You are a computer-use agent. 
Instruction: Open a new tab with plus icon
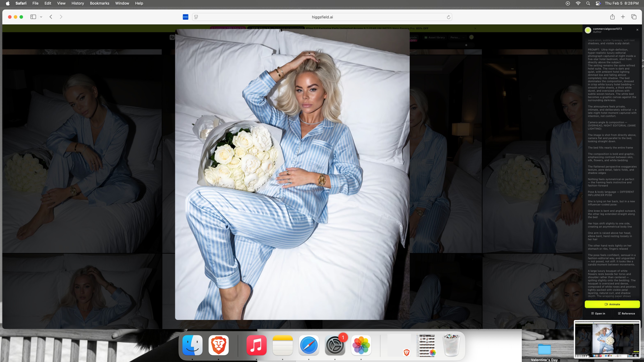623,17
